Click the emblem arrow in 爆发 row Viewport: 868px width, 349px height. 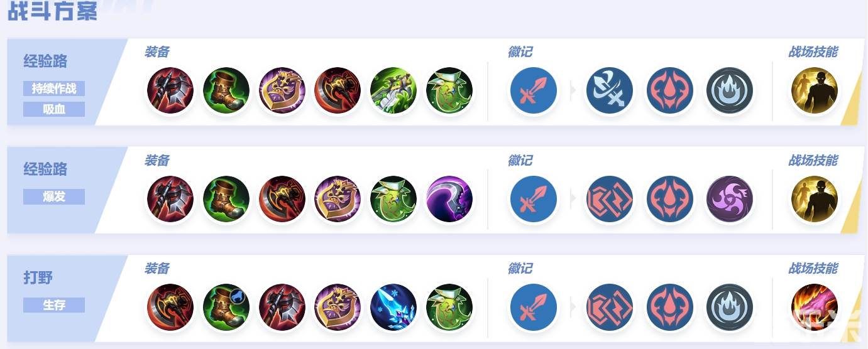(573, 200)
